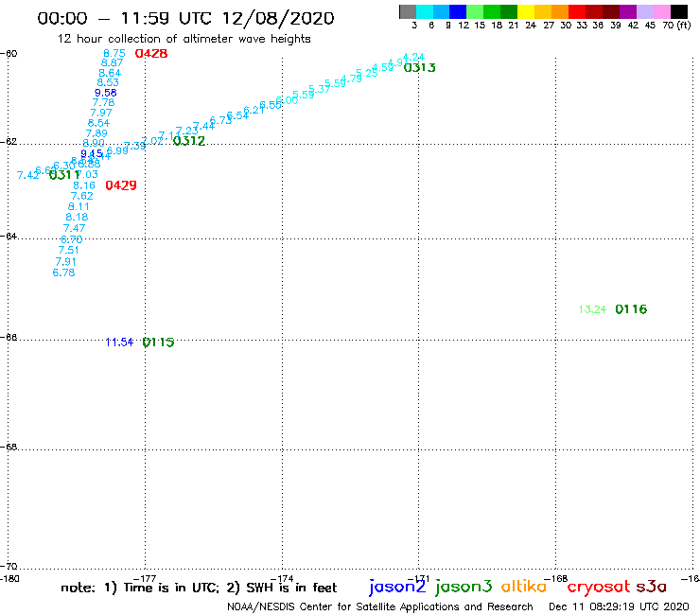Select the green time label 0115
The width and height of the screenshot is (700, 615).
(x=158, y=343)
